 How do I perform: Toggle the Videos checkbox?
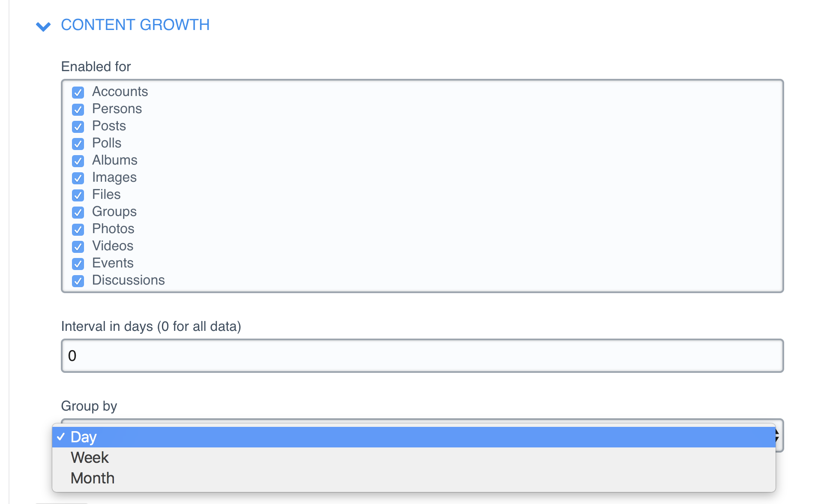point(78,246)
